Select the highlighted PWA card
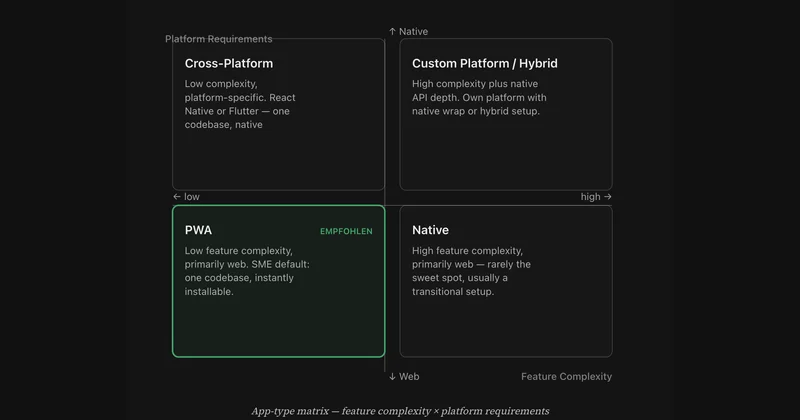Viewport: 800px width, 420px height. (279, 281)
